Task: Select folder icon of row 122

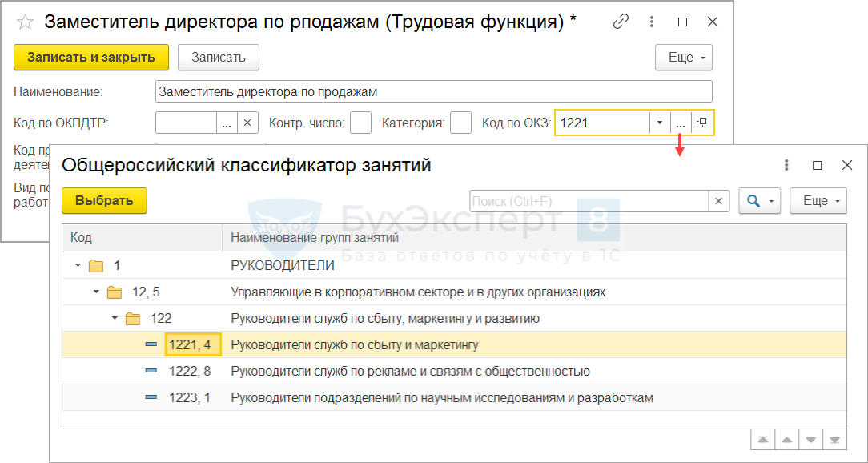Action: 133,319
